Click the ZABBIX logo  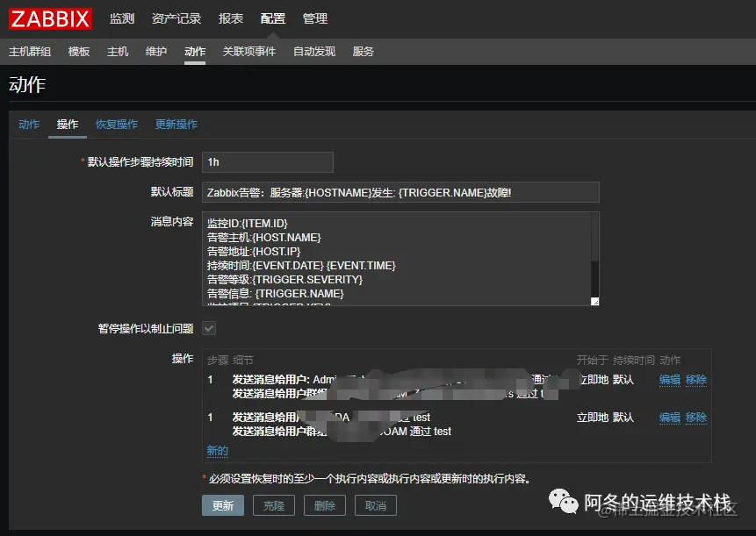point(49,18)
